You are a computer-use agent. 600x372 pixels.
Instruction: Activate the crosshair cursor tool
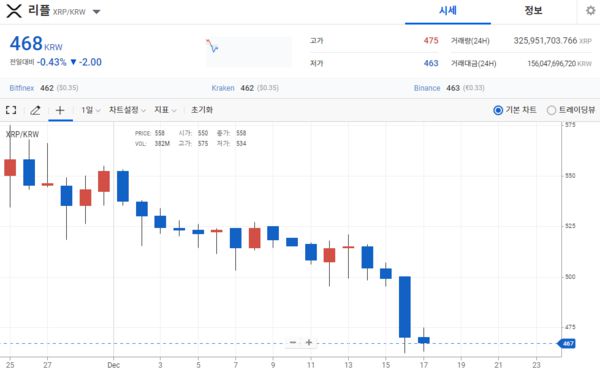coord(60,110)
